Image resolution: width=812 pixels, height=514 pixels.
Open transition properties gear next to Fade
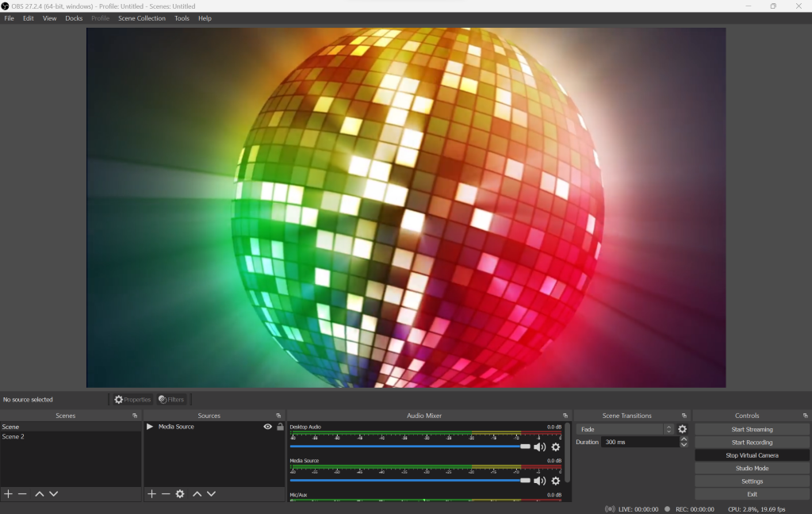[x=682, y=429]
